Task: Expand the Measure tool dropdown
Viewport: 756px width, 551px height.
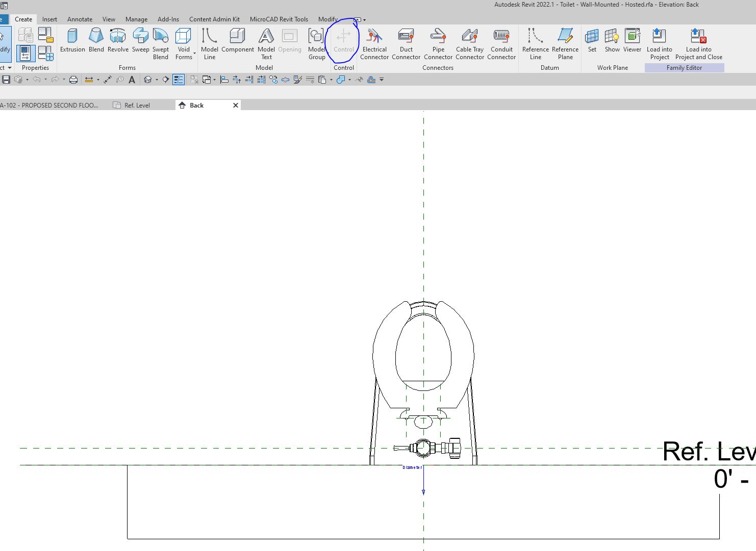Action: [98, 80]
